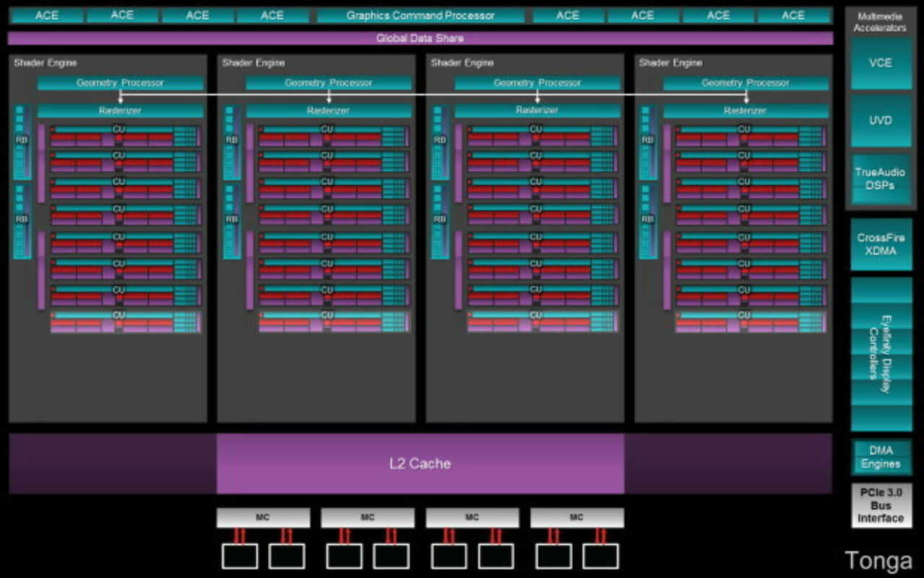924x578 pixels.
Task: Click the PCIe 3.0 Bus Interface block
Action: pyautogui.click(x=881, y=506)
